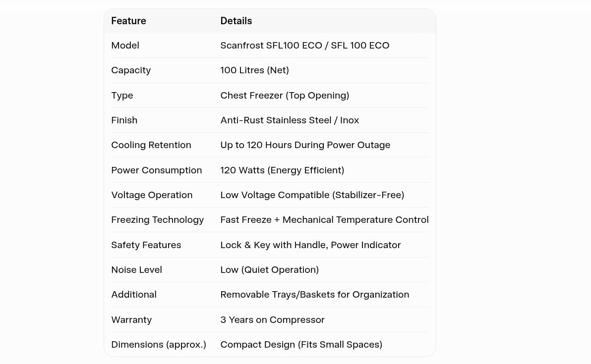Click Removable Trays/Baskets for Organization text
Viewport: 591px width, 364px height.
(x=315, y=295)
